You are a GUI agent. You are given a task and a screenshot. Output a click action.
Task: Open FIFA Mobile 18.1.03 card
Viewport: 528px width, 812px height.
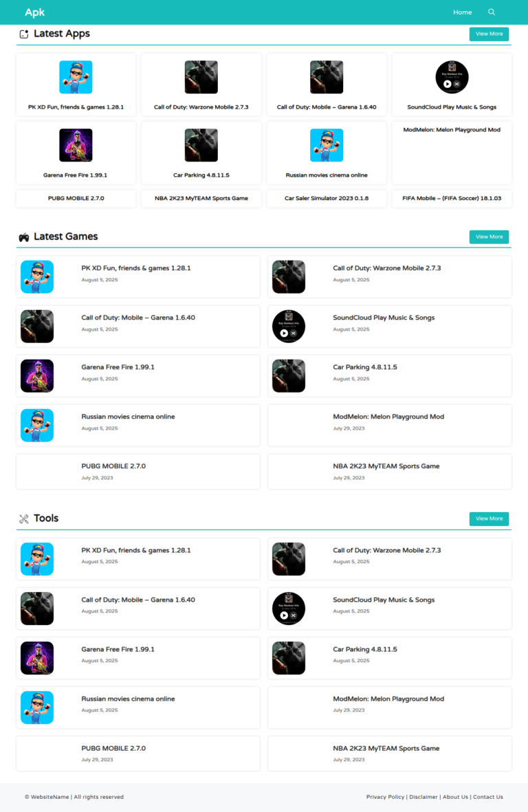pyautogui.click(x=452, y=198)
